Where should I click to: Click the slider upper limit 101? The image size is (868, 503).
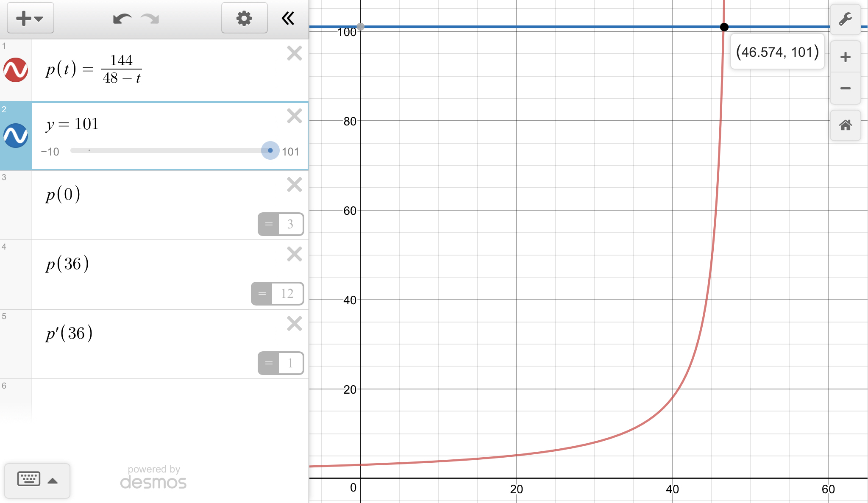(290, 152)
